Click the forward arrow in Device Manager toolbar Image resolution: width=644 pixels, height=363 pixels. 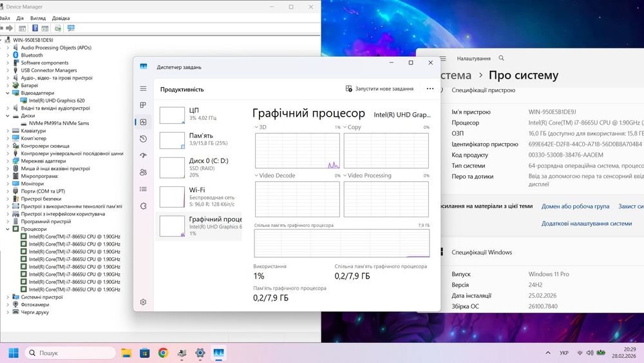point(10,28)
